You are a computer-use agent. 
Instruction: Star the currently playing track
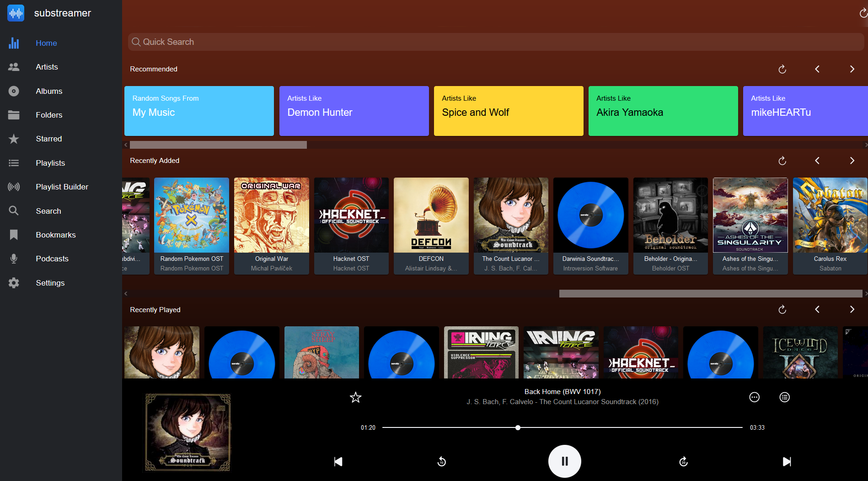point(355,397)
